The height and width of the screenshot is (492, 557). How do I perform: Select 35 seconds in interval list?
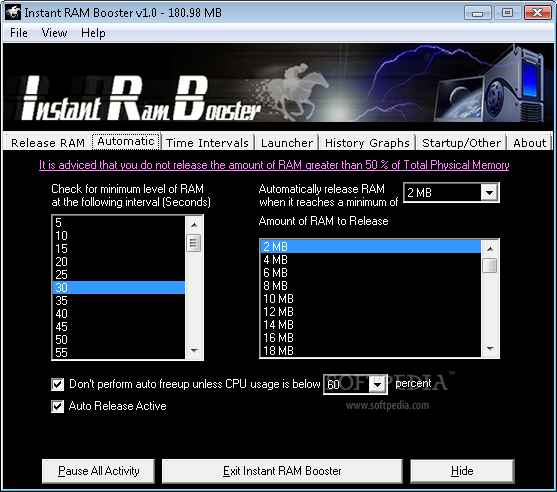point(119,301)
